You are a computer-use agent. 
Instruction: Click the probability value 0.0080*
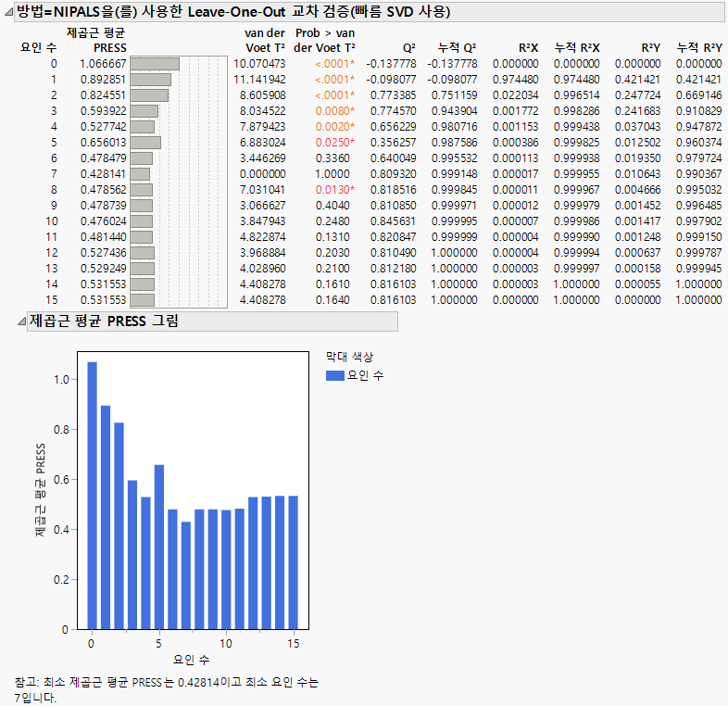tap(334, 111)
